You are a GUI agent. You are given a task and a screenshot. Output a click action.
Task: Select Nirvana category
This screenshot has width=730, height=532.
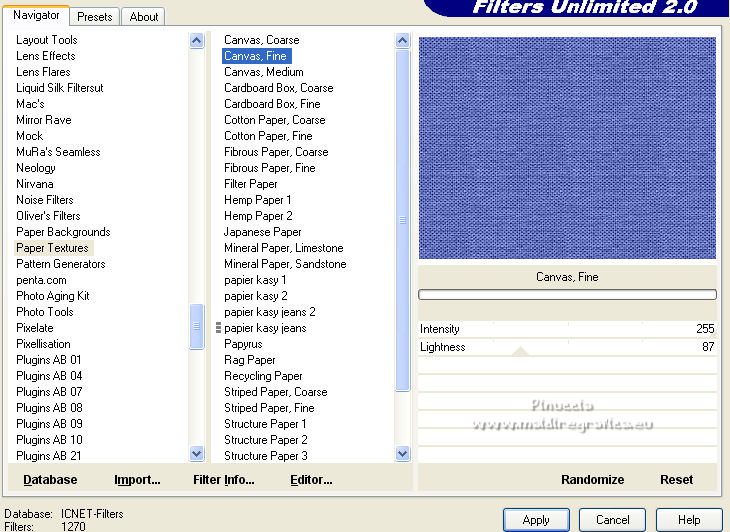(35, 184)
